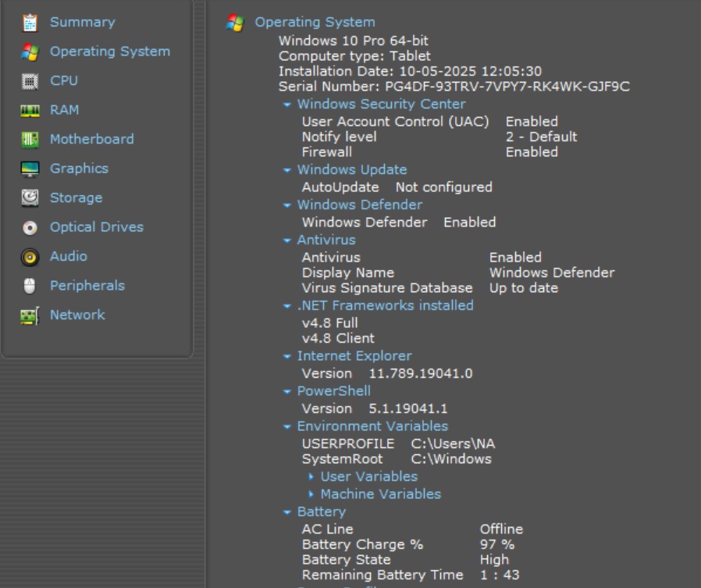Click the .NET Frameworks installed heading

click(x=385, y=305)
